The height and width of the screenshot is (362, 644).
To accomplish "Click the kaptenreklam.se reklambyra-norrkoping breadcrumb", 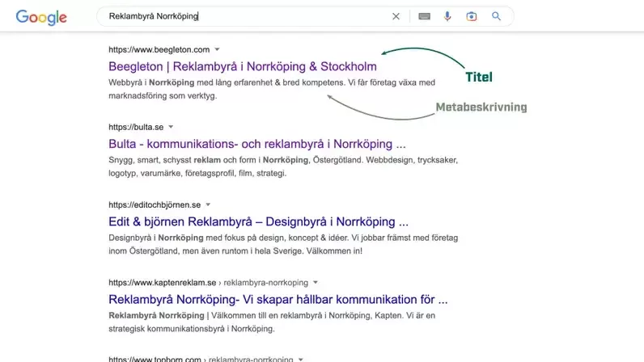I will [x=208, y=282].
